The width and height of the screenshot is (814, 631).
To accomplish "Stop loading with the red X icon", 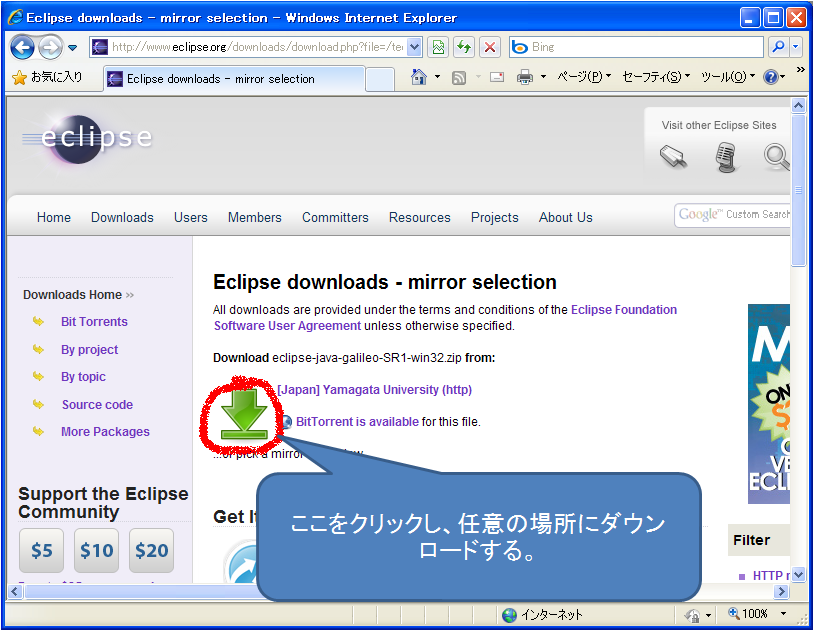I will pyautogui.click(x=490, y=47).
